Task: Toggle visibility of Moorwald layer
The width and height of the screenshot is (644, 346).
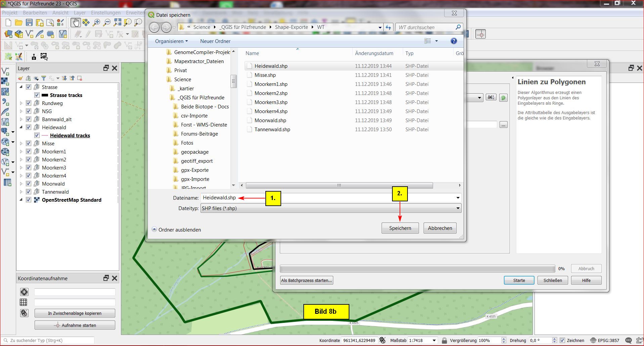Action: [x=29, y=184]
